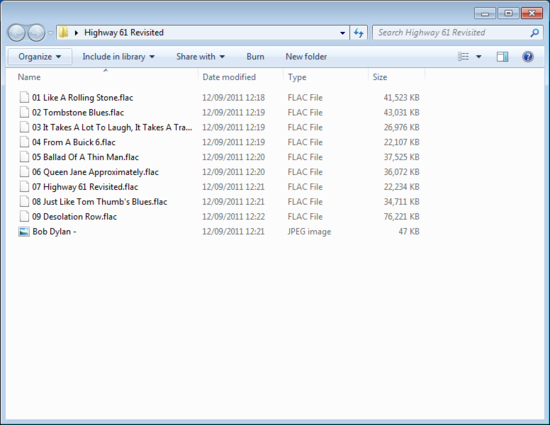550x425 pixels.
Task: Select 05 Ballad Of A Thin Man.flac
Action: click(x=85, y=157)
